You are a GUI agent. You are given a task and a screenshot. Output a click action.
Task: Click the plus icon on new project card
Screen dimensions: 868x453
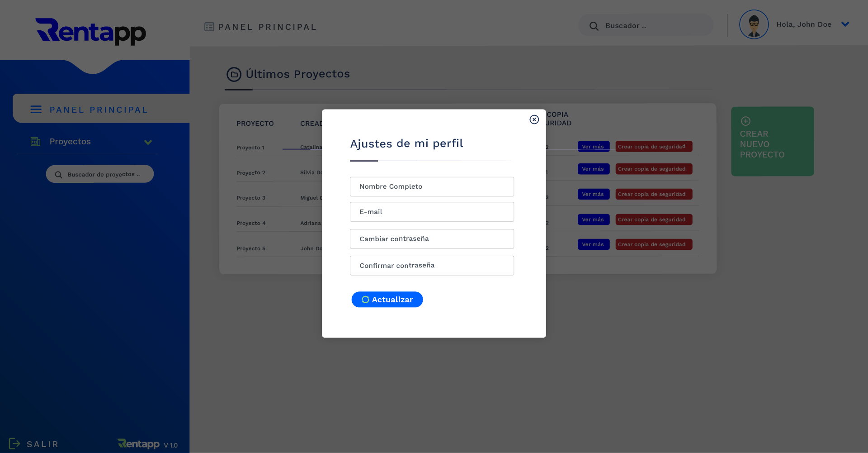pos(745,121)
